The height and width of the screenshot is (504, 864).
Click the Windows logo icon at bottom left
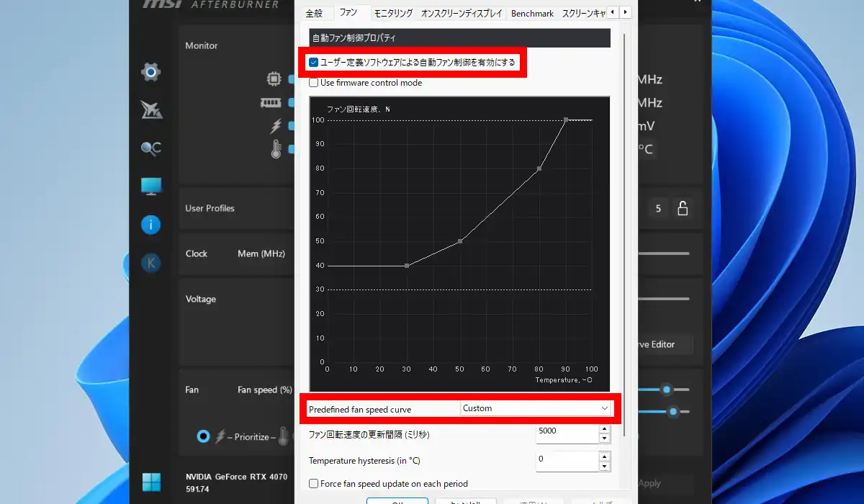pyautogui.click(x=151, y=482)
